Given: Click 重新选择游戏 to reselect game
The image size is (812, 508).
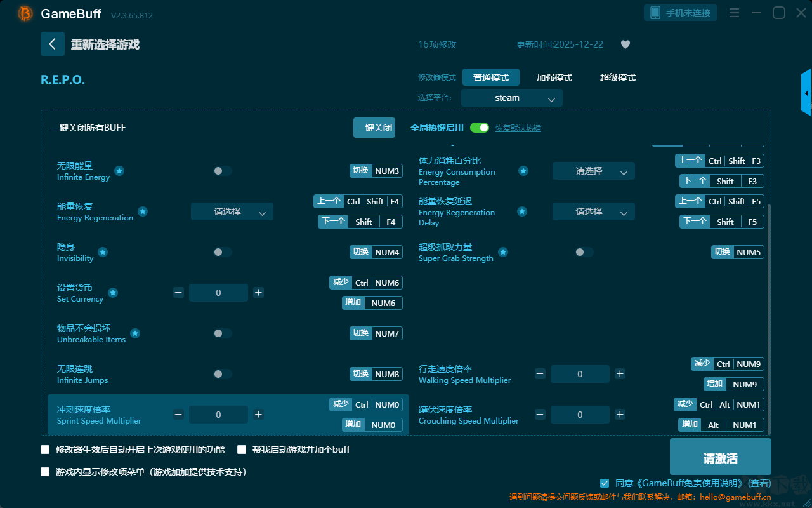Looking at the screenshot, I should [x=105, y=44].
